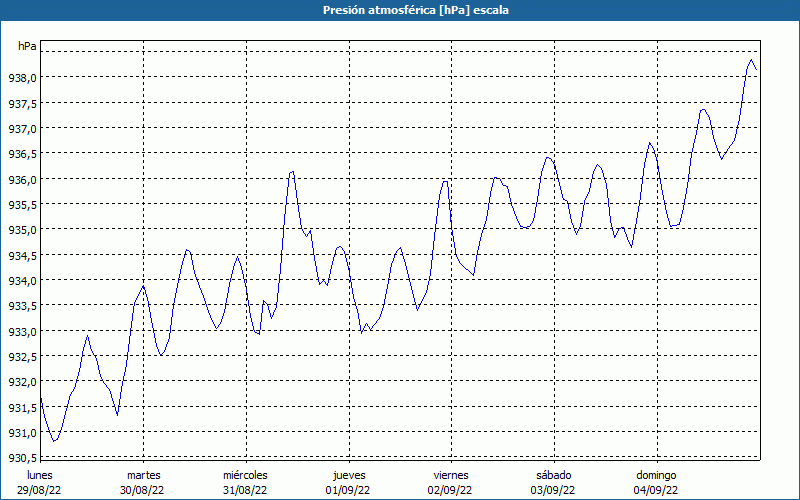This screenshot has height=500, width=800.
Task: Select the 'miércoles' day label
Action: (245, 475)
